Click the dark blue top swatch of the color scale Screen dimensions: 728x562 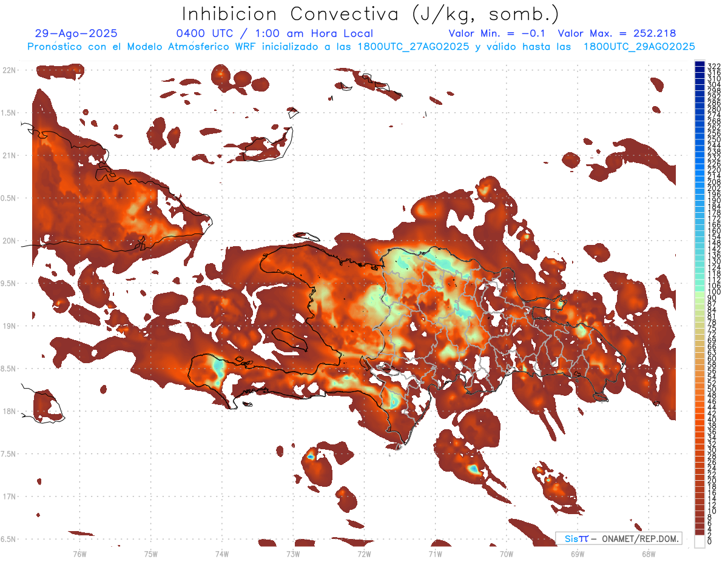[x=699, y=64]
